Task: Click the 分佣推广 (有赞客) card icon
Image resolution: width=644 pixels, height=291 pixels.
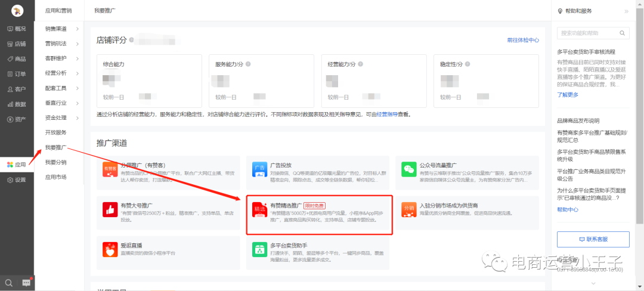Action: point(110,169)
